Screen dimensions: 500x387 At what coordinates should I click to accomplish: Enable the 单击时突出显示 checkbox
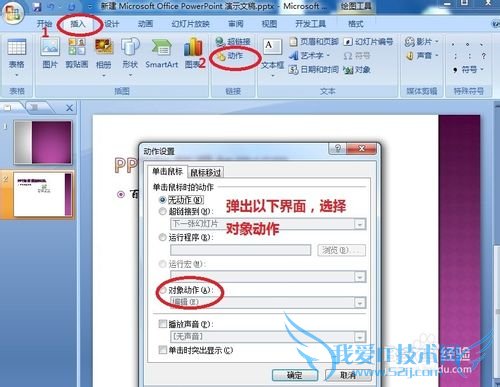(x=162, y=350)
